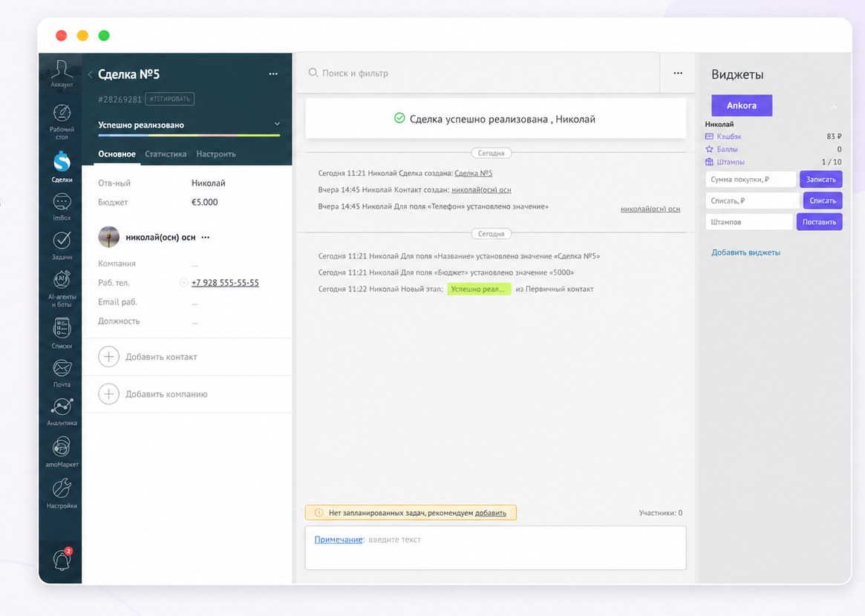Click the Штампы gift icon

point(709,162)
